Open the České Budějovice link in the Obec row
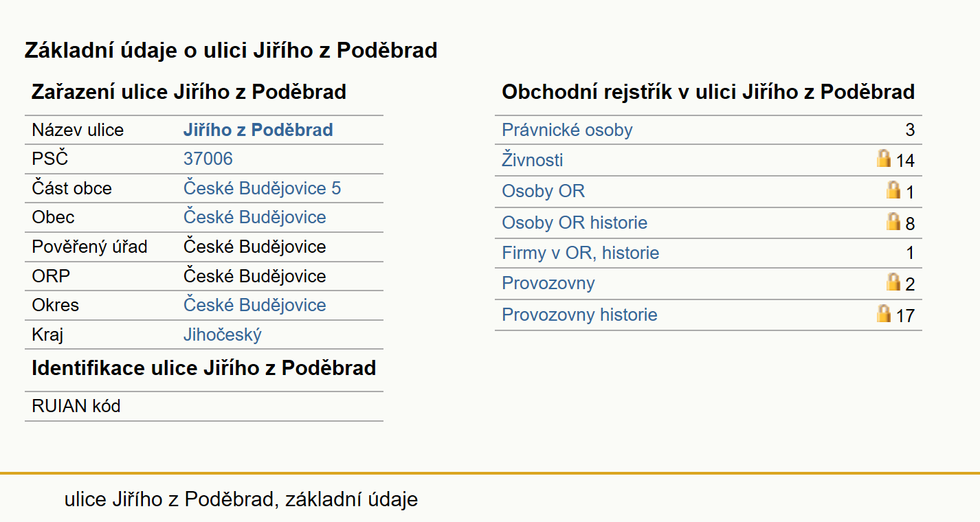Screen dimensions: 980x522 tap(254, 217)
